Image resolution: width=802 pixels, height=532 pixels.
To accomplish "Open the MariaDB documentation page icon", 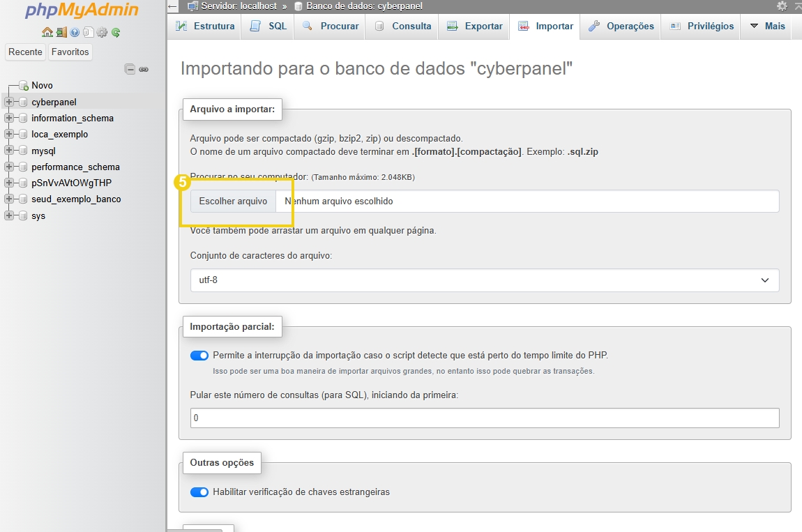I will [x=88, y=32].
